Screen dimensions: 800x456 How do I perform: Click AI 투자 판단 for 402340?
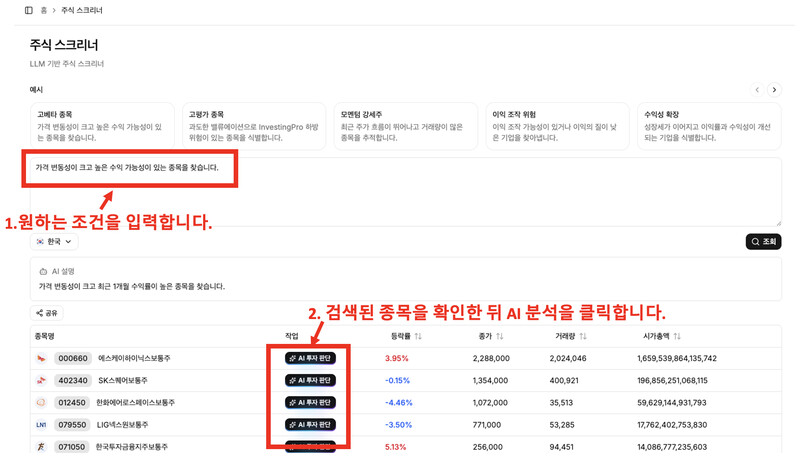pos(310,381)
